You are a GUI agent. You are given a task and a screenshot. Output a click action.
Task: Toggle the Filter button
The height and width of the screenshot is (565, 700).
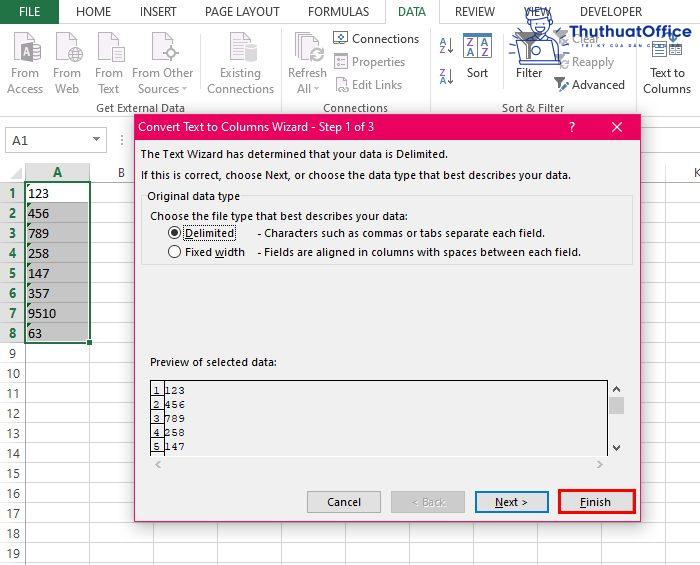pyautogui.click(x=529, y=56)
